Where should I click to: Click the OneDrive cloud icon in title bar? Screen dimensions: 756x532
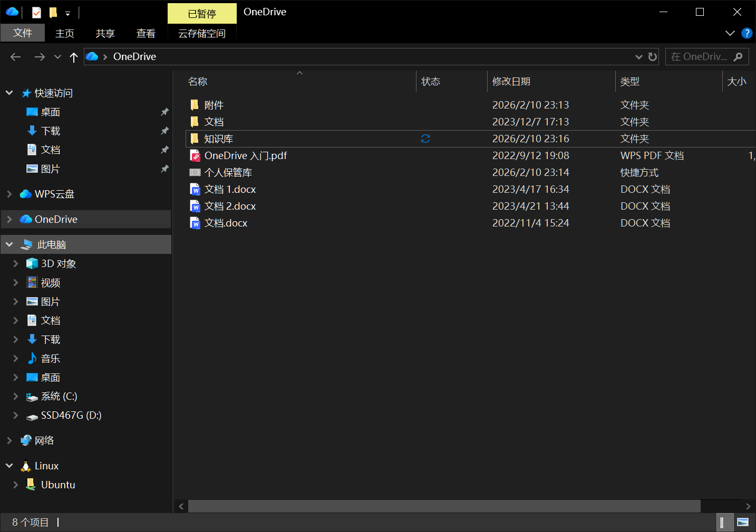point(12,12)
